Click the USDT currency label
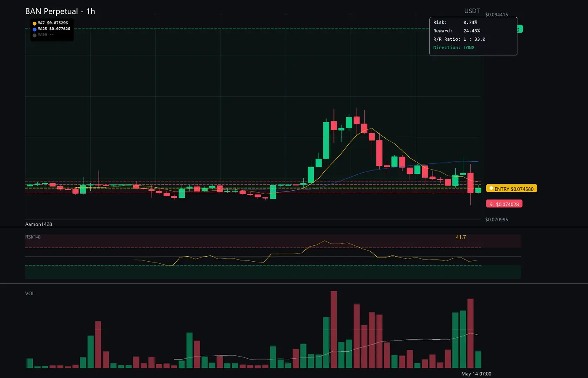The image size is (588, 378). point(472,11)
